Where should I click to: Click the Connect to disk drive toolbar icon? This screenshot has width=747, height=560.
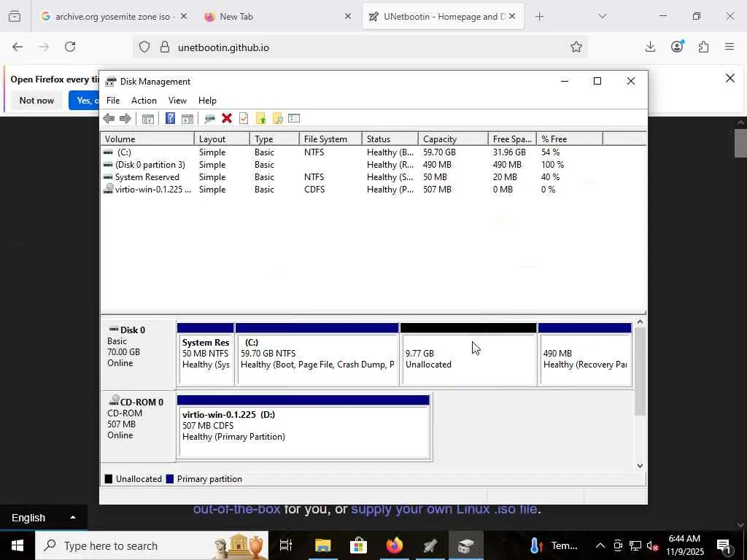pos(209,119)
